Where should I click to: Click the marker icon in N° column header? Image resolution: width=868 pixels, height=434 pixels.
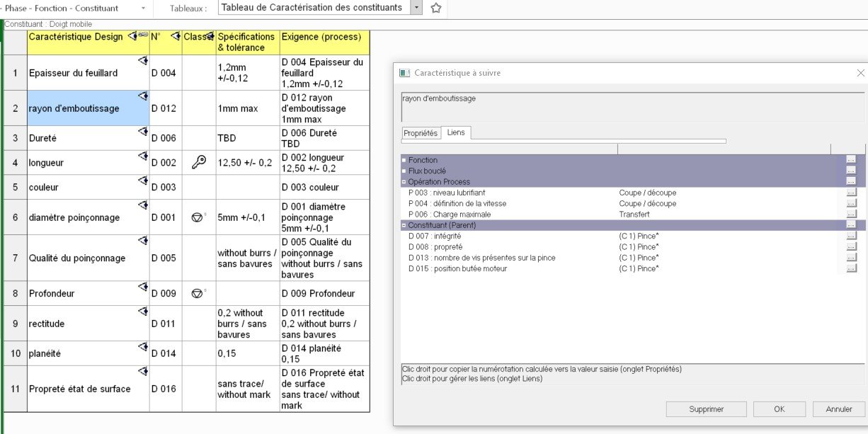pos(176,36)
